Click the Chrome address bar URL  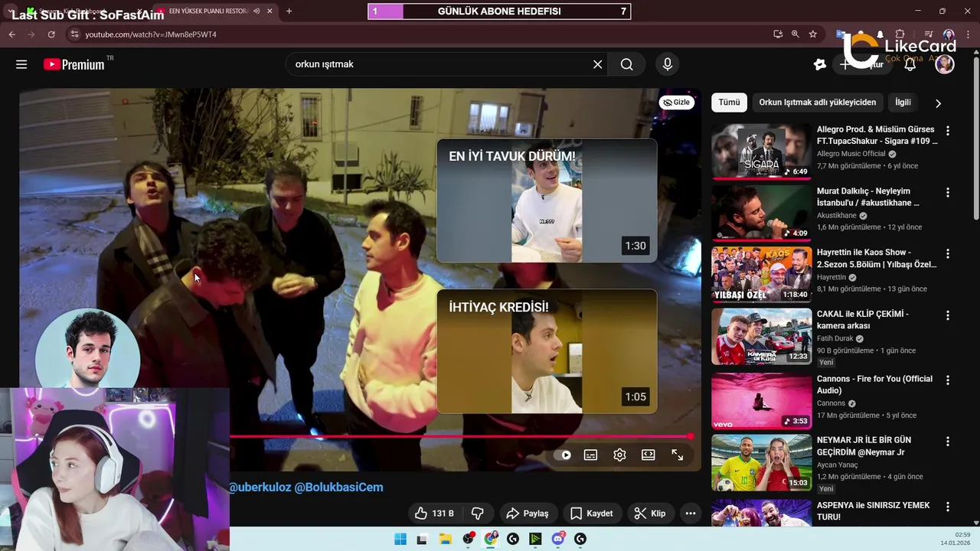point(151,34)
